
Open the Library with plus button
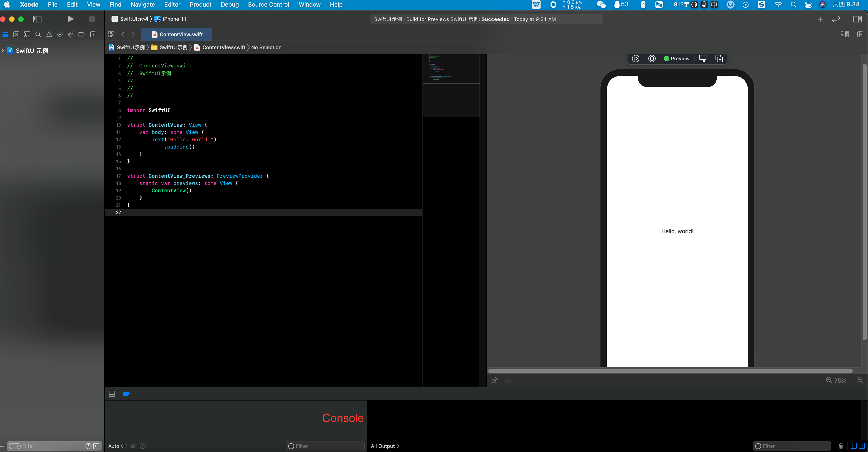click(x=820, y=19)
